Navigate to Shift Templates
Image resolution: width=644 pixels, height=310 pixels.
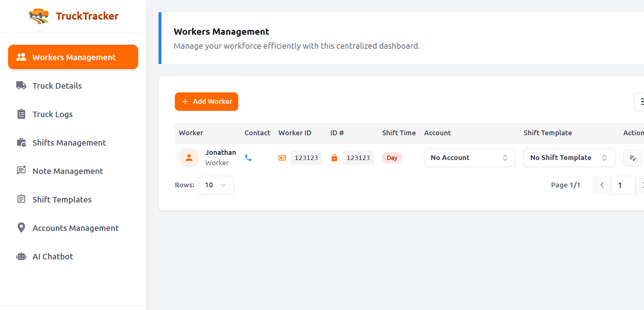tap(62, 200)
